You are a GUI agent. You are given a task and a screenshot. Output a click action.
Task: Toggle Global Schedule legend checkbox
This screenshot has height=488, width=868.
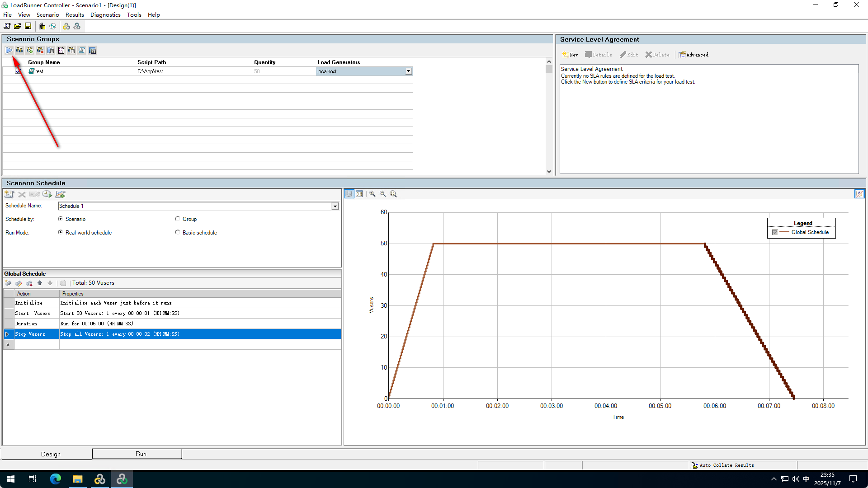(775, 232)
